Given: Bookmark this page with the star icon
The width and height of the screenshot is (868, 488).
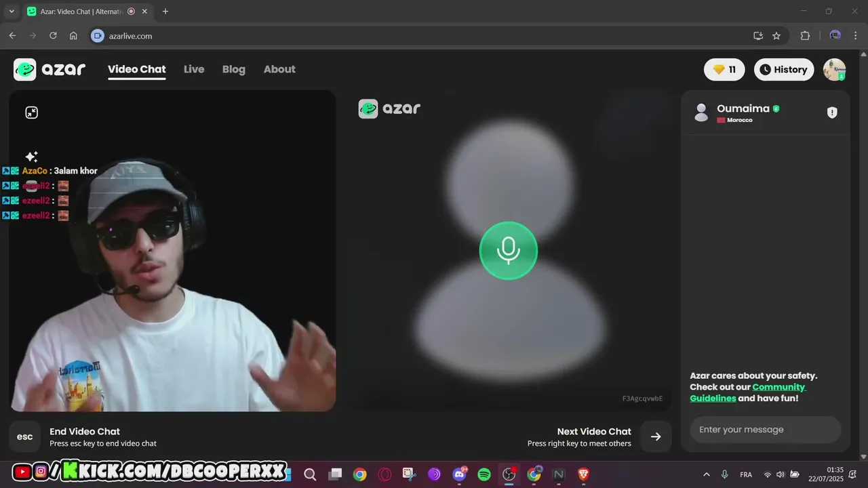Looking at the screenshot, I should [x=776, y=36].
